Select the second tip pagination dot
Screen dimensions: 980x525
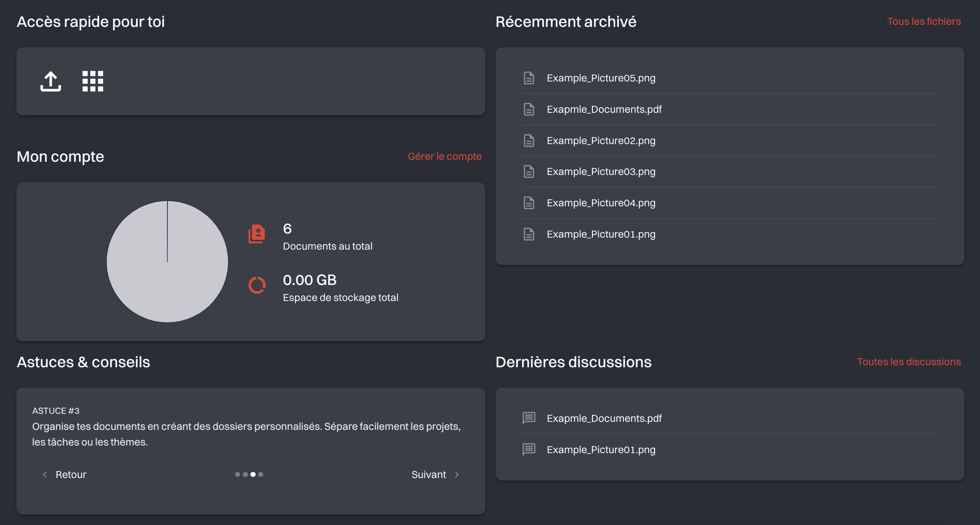245,474
